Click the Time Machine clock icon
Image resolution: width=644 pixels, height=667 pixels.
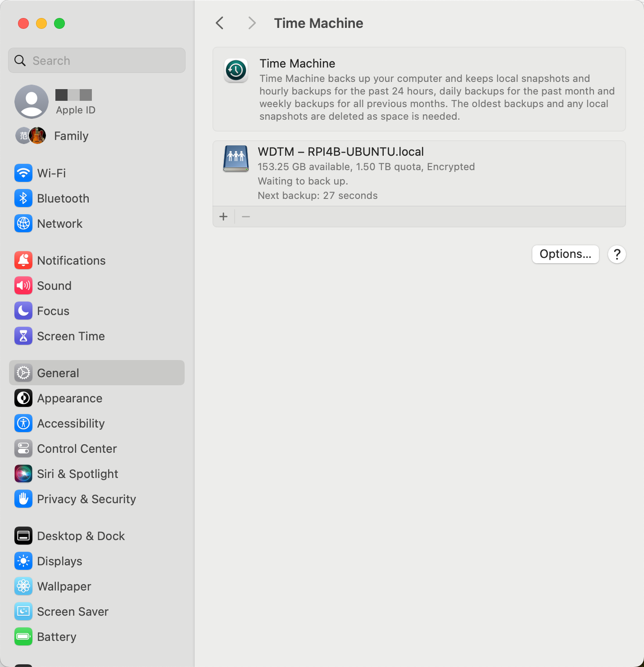tap(236, 71)
